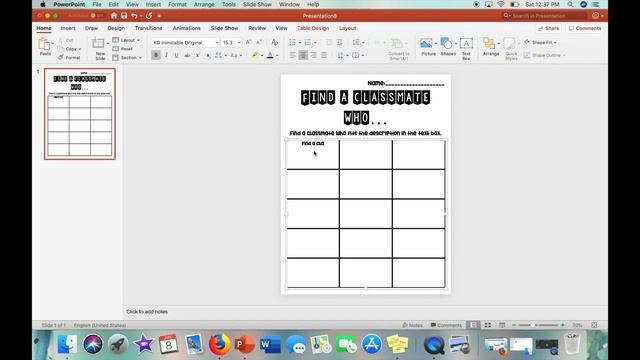This screenshot has width=640, height=360.
Task: Open the font name combo box
Action: pos(186,42)
